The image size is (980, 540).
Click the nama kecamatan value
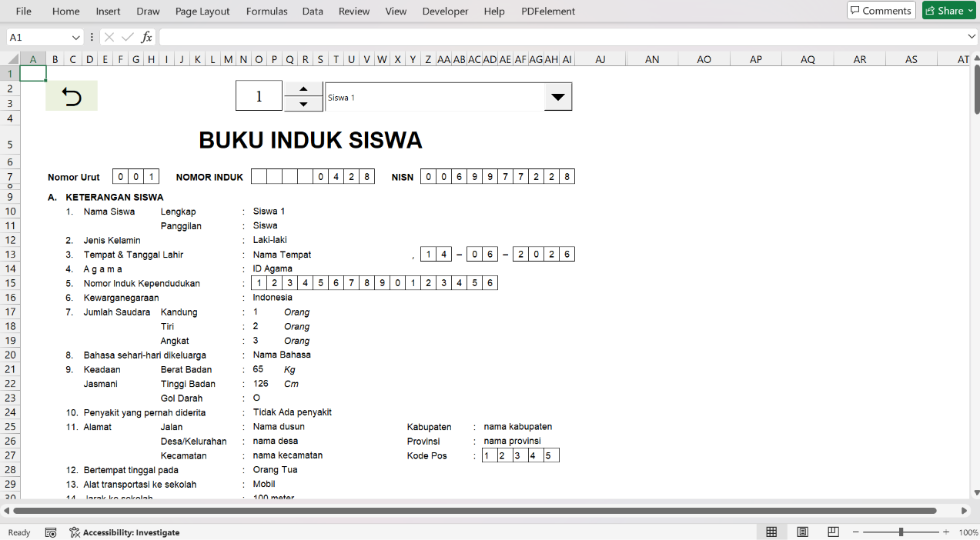click(288, 455)
